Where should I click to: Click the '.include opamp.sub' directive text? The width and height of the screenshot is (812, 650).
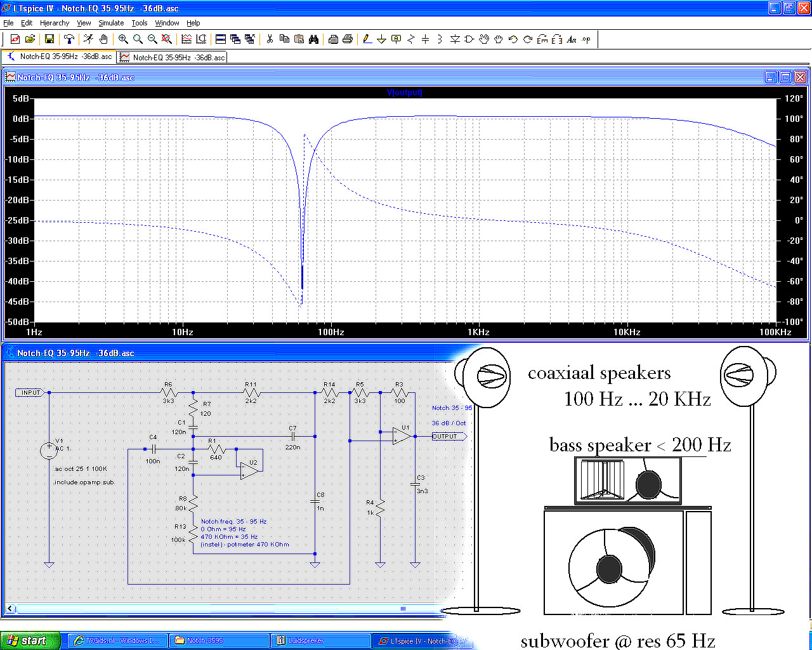click(84, 482)
